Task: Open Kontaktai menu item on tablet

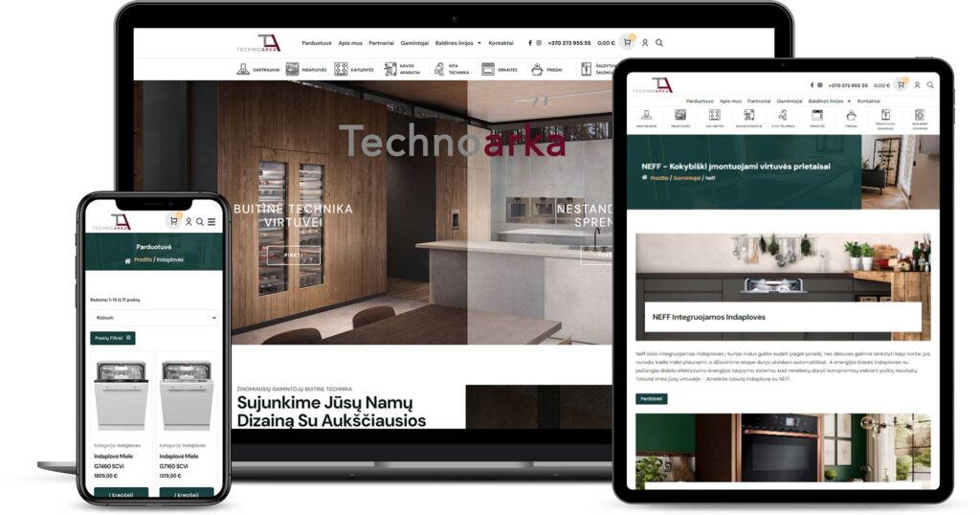Action: [869, 101]
